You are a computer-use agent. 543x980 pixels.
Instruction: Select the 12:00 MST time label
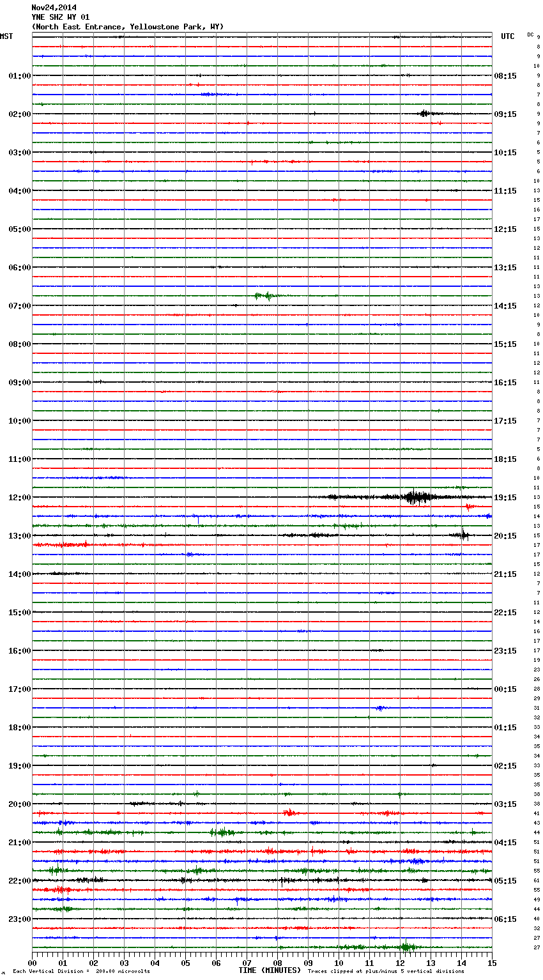(x=20, y=498)
